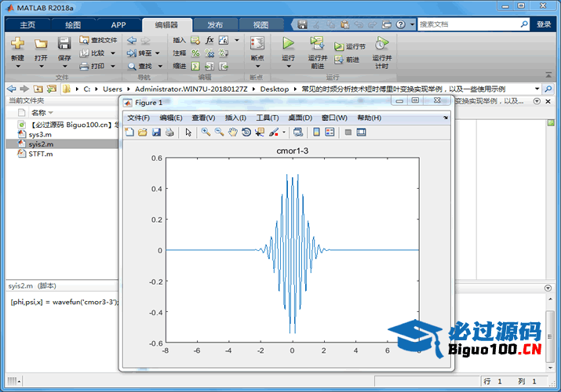Screen dimensions: 561x392
Task: Open the Tools menu in Figure 1
Action: (268, 118)
